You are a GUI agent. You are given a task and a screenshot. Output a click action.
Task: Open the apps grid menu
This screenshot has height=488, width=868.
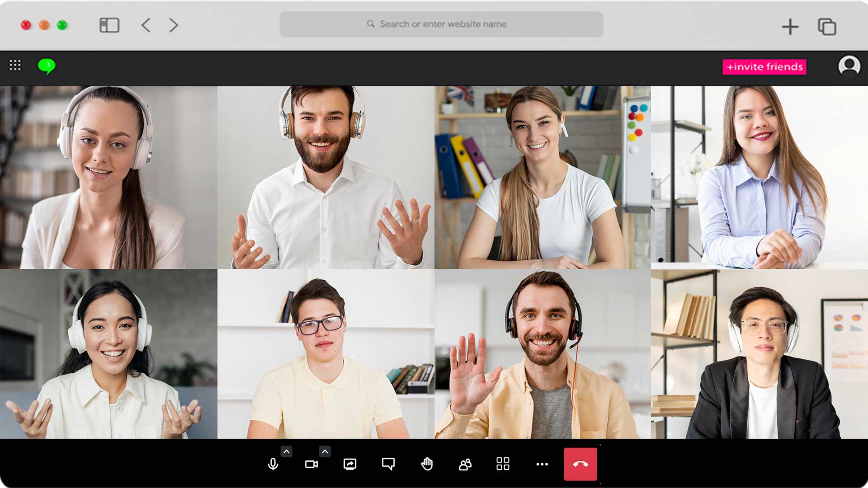[x=15, y=66]
